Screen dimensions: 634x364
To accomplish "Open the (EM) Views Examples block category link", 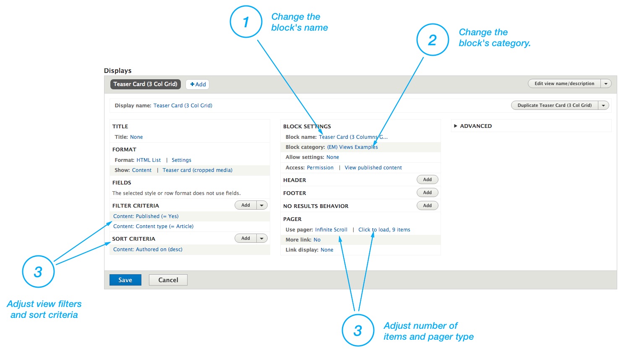I will [352, 147].
